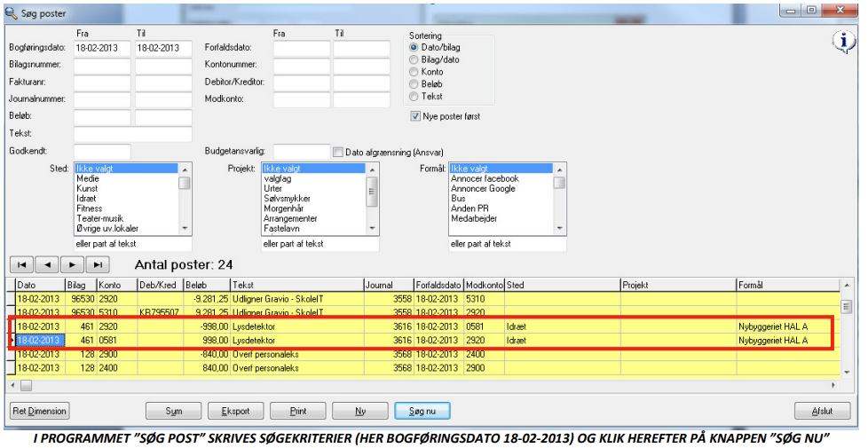Go to last record navigation button
868x448 pixels.
pos(98,264)
